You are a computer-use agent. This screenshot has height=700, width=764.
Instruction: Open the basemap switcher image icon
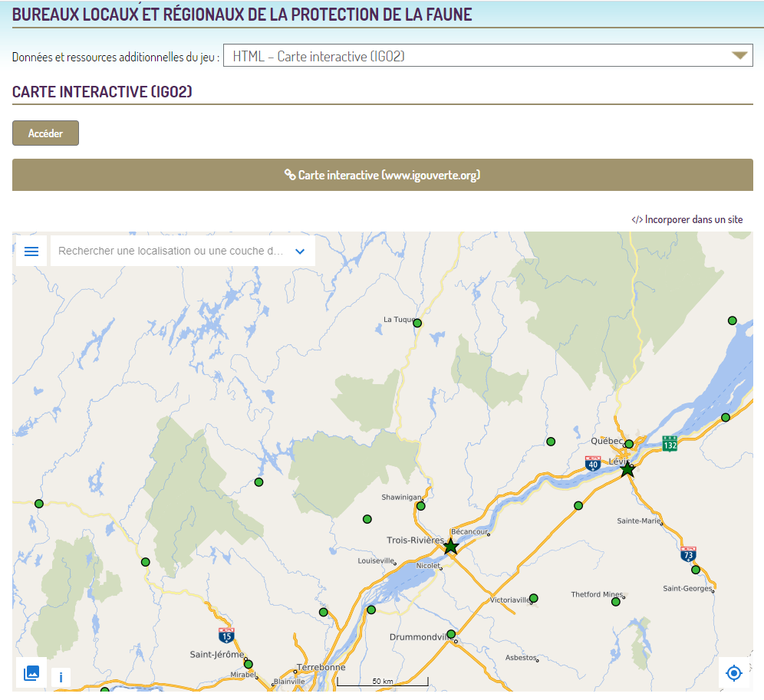coord(31,672)
